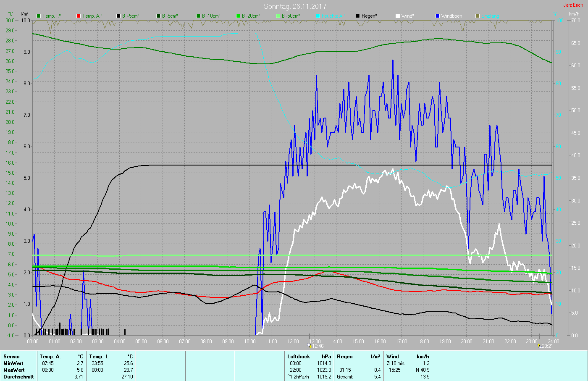Click the white Wind legend square
The width and height of the screenshot is (588, 381).
coord(398,16)
